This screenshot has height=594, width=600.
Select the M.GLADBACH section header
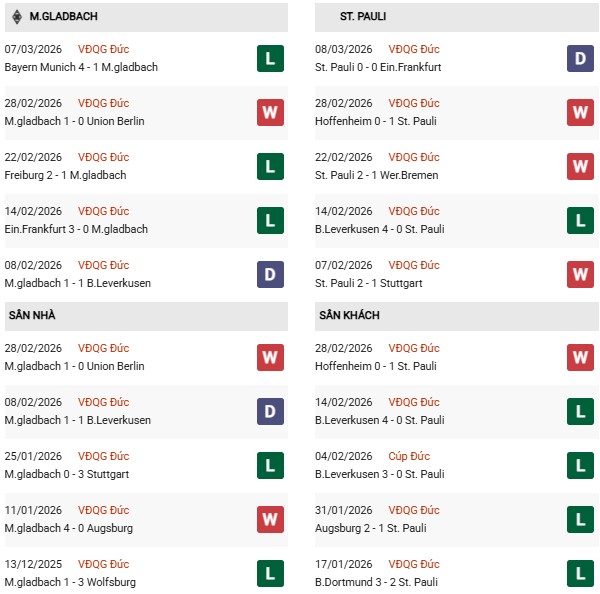[57, 16]
